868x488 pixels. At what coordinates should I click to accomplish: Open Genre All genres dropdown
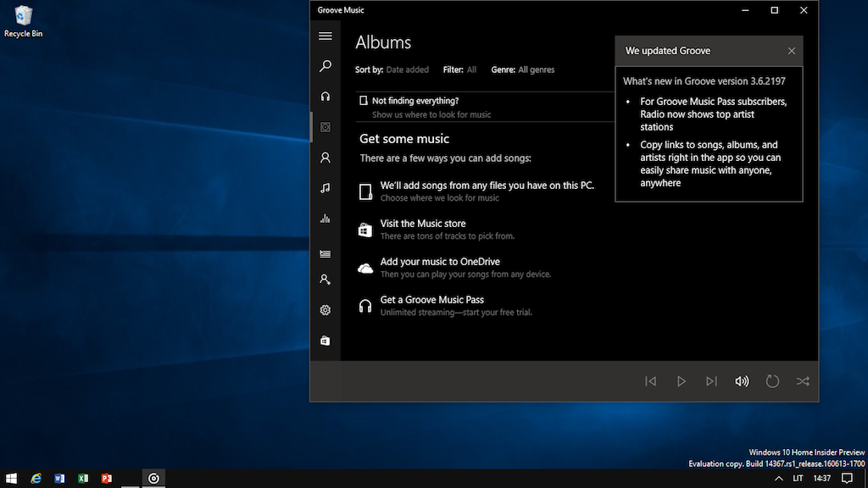coord(536,69)
